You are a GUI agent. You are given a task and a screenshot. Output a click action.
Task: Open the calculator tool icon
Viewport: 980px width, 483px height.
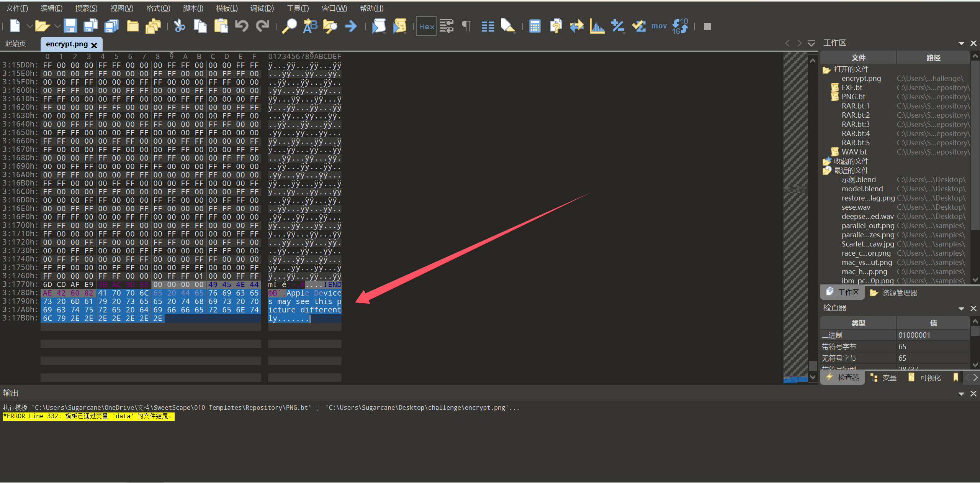pos(535,26)
